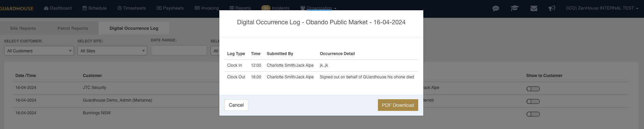Screen dimensions: 644x129
Task: Cancel the occurrence log dialog
Action: point(236,105)
